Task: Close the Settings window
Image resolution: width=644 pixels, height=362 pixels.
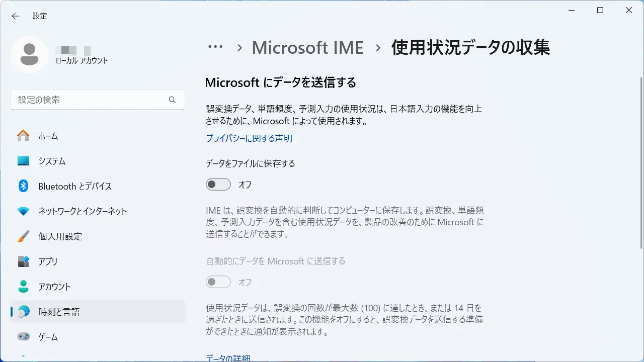Action: tap(629, 10)
